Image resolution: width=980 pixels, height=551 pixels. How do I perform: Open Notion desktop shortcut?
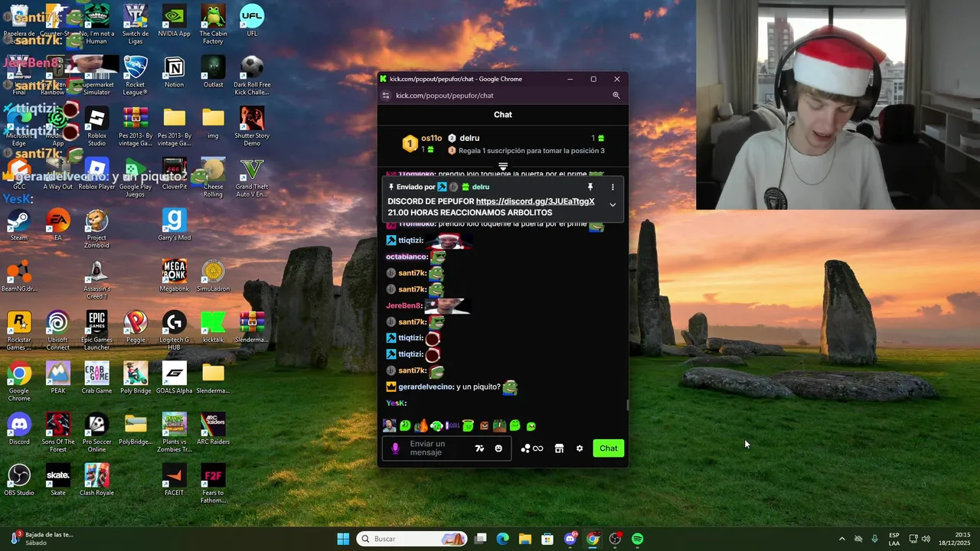(174, 72)
